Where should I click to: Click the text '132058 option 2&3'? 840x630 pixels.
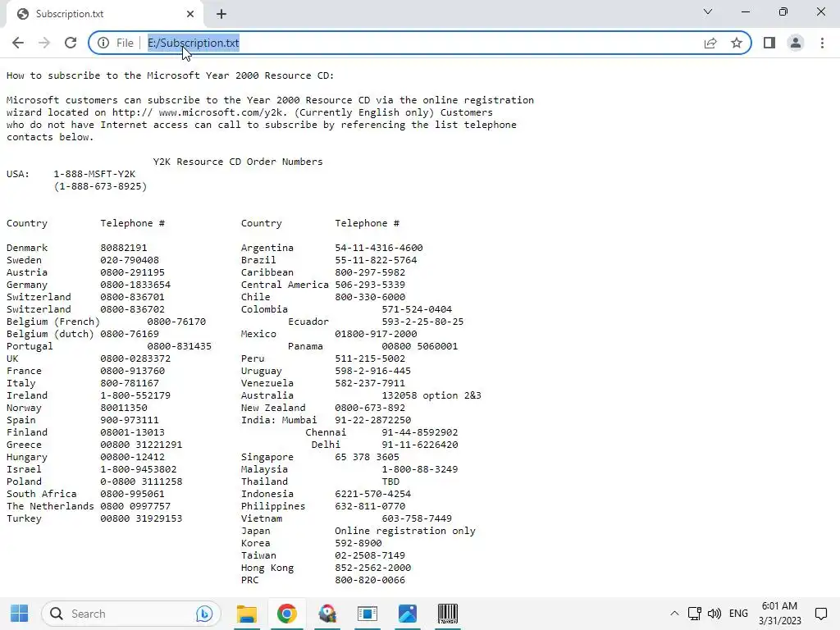point(431,396)
